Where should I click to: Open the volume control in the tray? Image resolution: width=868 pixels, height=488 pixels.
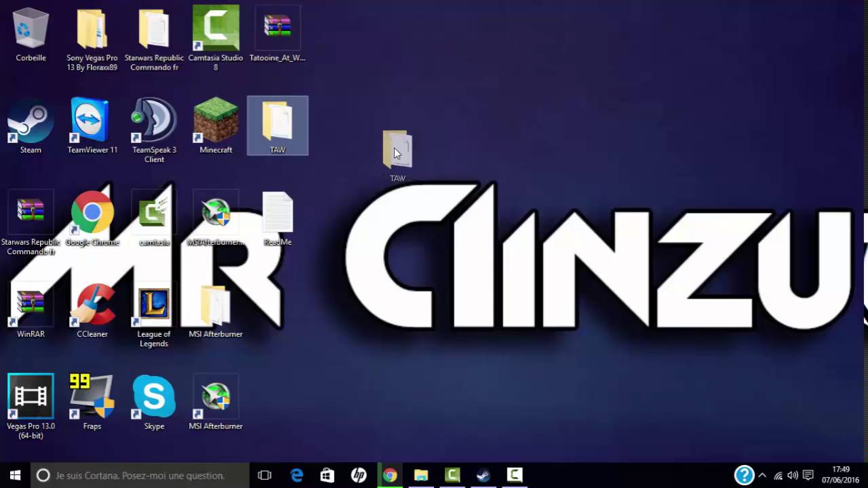click(793, 475)
